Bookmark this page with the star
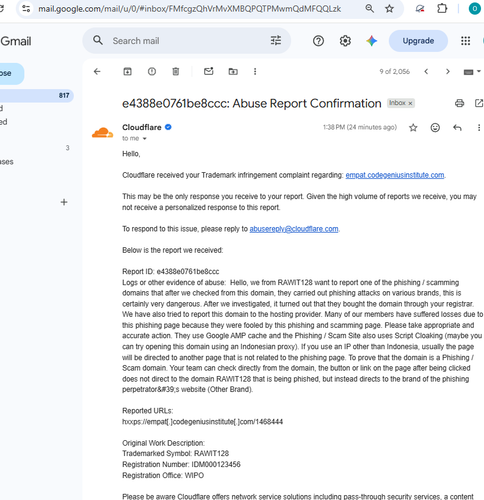The height and width of the screenshot is (500, 484). (389, 8)
